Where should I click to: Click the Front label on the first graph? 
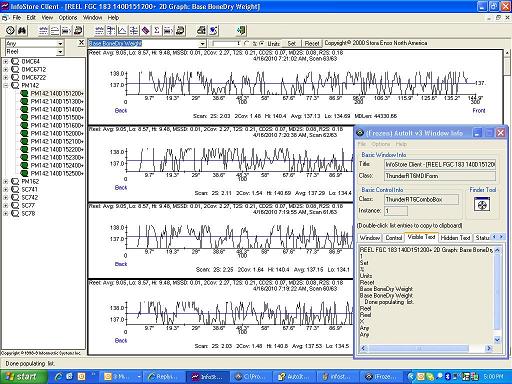479,110
